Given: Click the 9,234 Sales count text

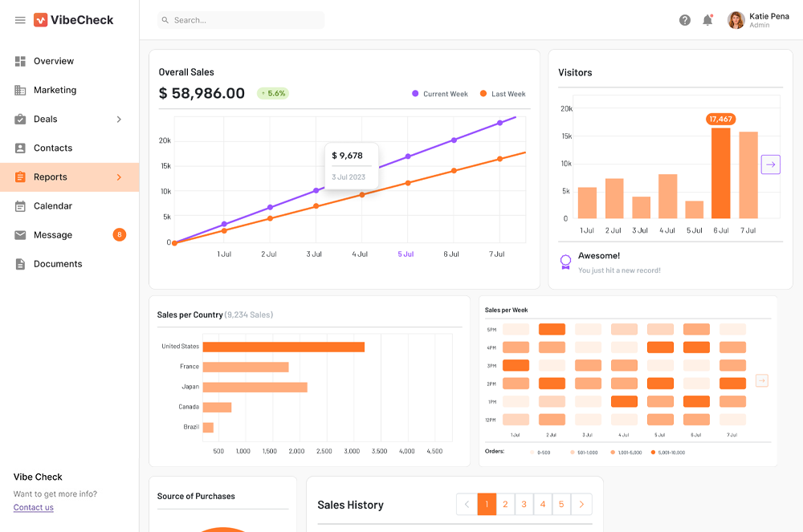Looking at the screenshot, I should tap(249, 315).
